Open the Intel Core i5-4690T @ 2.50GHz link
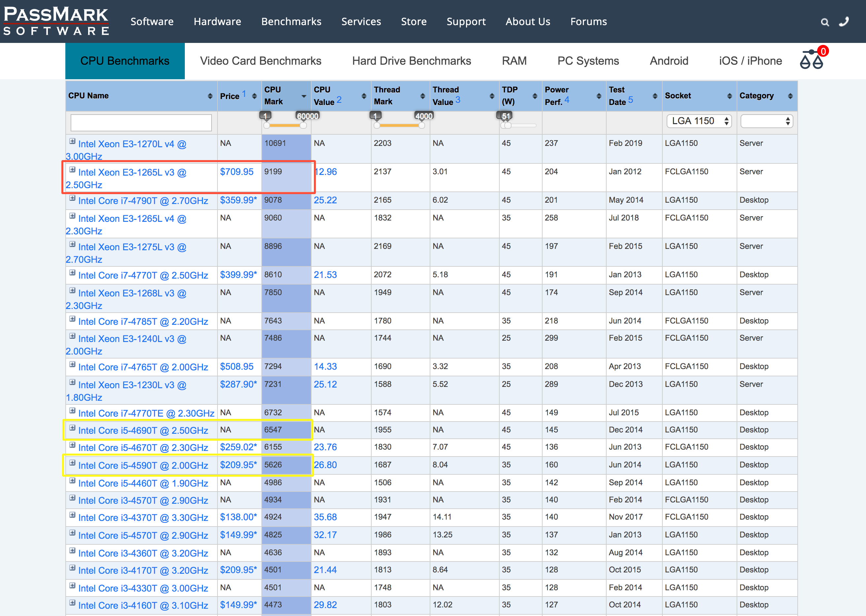This screenshot has width=866, height=616. click(143, 430)
